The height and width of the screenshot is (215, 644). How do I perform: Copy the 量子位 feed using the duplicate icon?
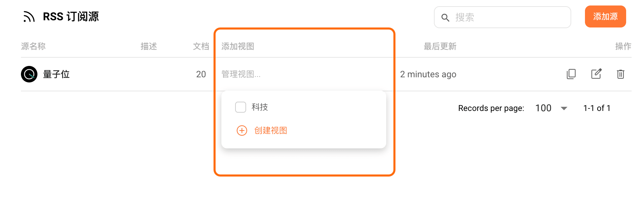coord(571,74)
